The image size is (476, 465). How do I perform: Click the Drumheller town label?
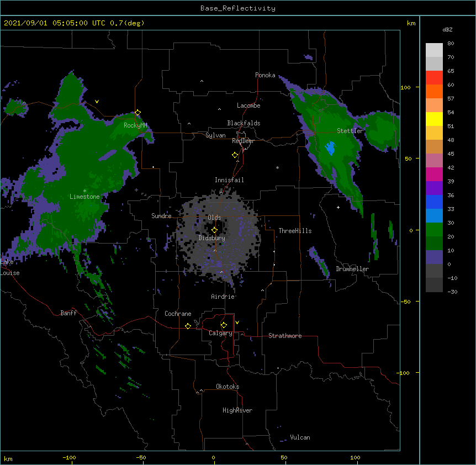[352, 269]
